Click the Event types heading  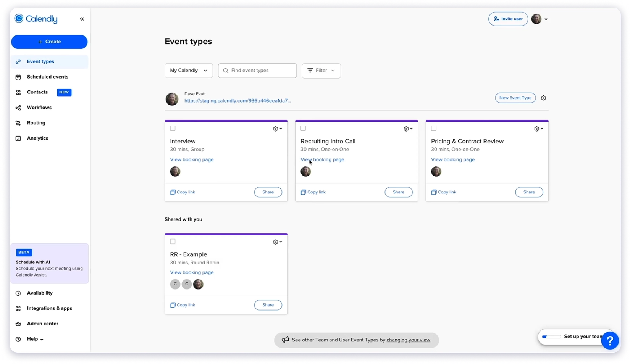click(x=188, y=41)
